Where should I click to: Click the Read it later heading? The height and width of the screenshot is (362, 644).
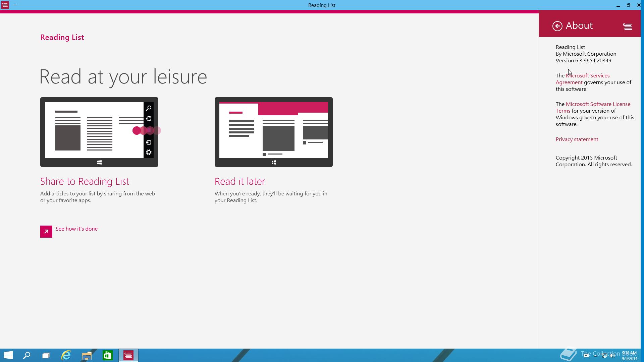click(240, 181)
